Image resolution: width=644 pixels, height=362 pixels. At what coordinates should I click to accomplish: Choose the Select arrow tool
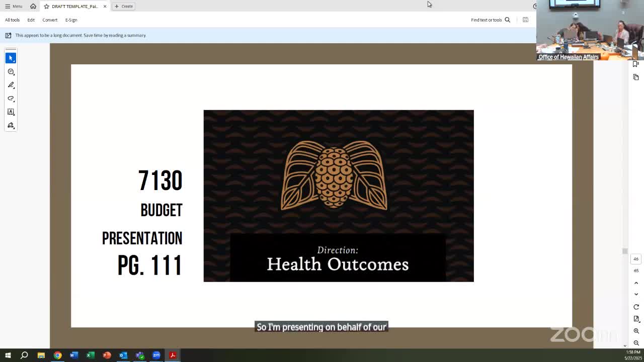(11, 58)
